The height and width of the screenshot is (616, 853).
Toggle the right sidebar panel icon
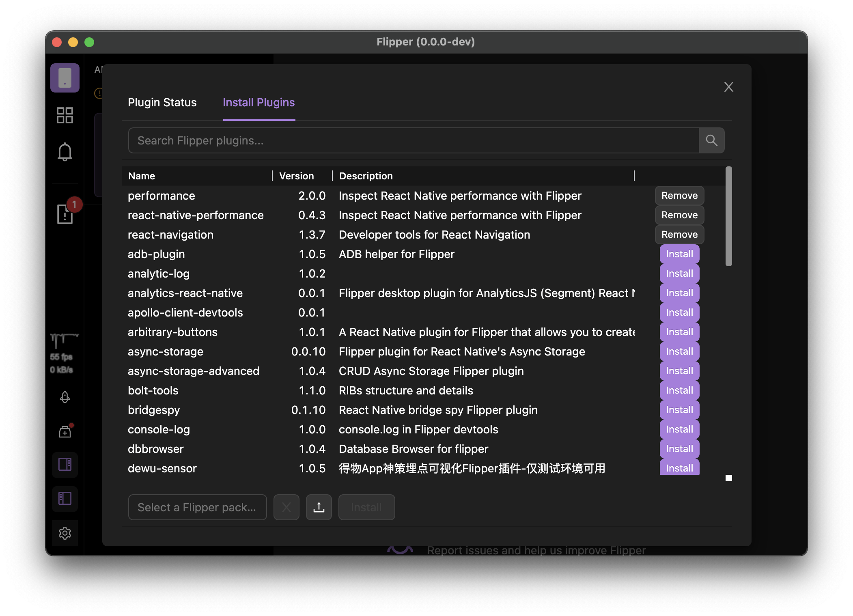(65, 464)
